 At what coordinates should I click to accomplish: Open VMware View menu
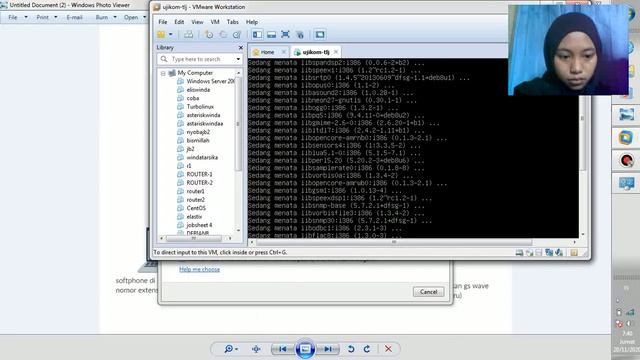[197, 22]
